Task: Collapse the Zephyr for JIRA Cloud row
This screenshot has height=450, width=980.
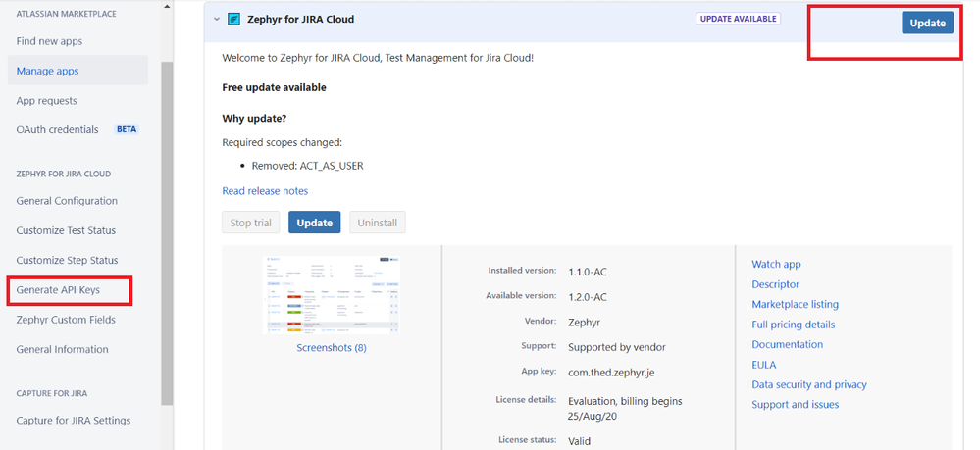Action: pyautogui.click(x=216, y=20)
